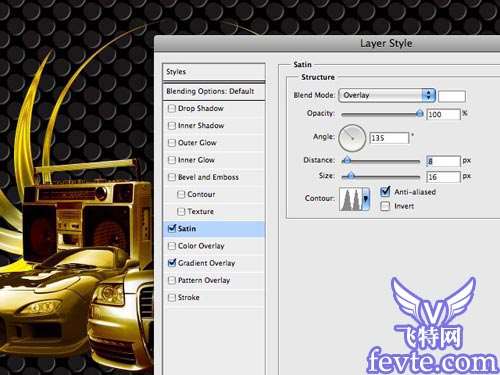Click the Size slider handle
The height and width of the screenshot is (375, 500).
point(351,176)
